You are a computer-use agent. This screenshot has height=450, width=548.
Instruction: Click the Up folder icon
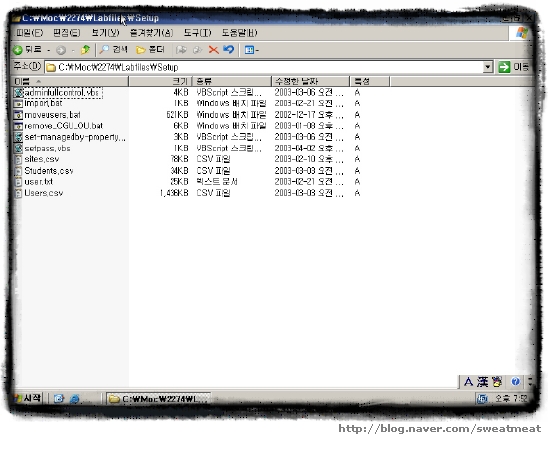click(x=85, y=50)
